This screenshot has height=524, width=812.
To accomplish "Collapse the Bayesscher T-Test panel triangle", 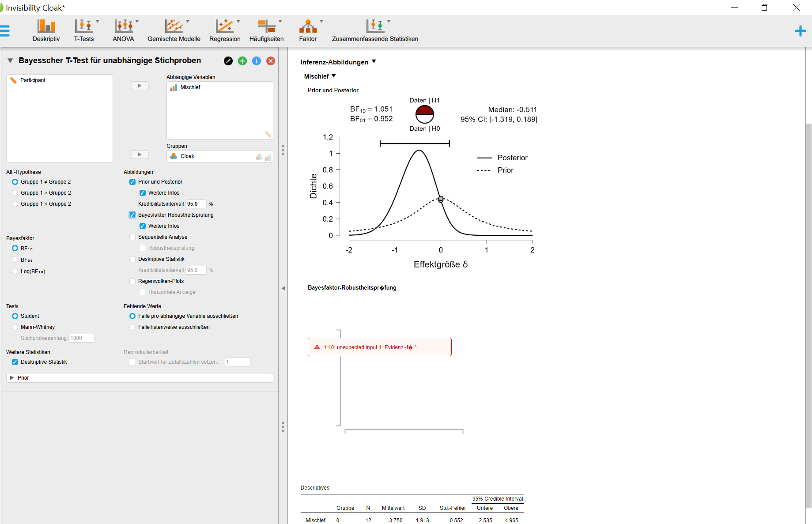I will point(10,60).
